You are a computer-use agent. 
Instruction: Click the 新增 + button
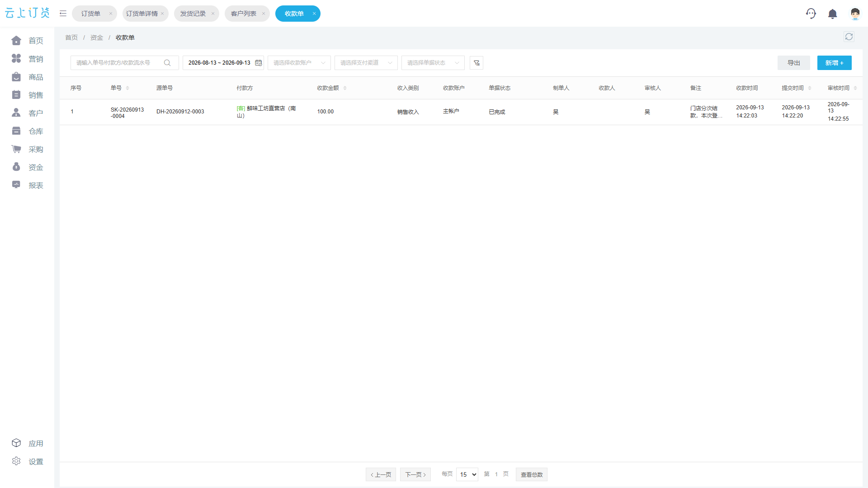pos(835,63)
